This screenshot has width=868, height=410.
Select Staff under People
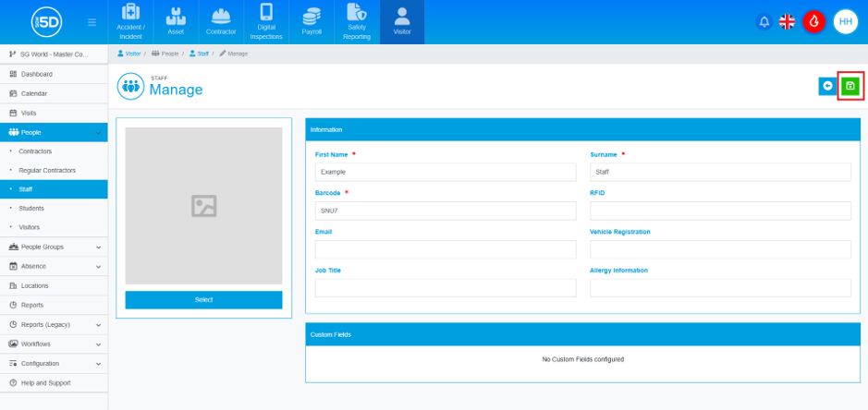[54, 189]
